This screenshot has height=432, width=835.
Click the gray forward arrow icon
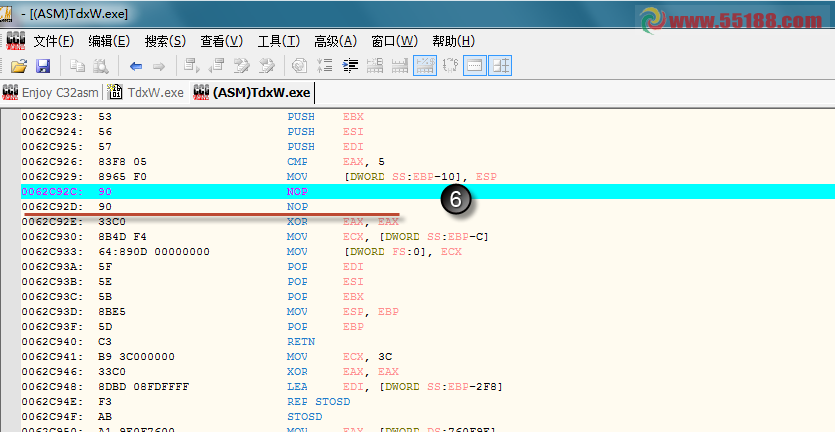pos(159,66)
